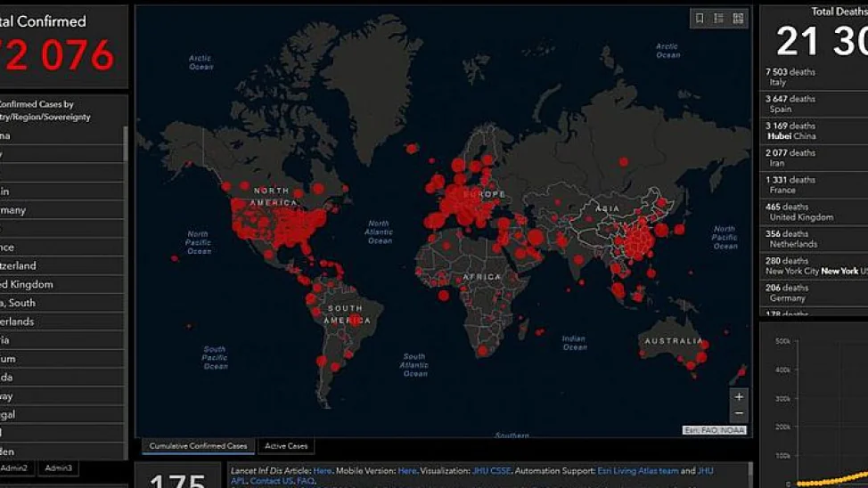Select the Kingdom row in confirmed list
Image resolution: width=868 pixels, height=488 pixels.
[x=61, y=284]
